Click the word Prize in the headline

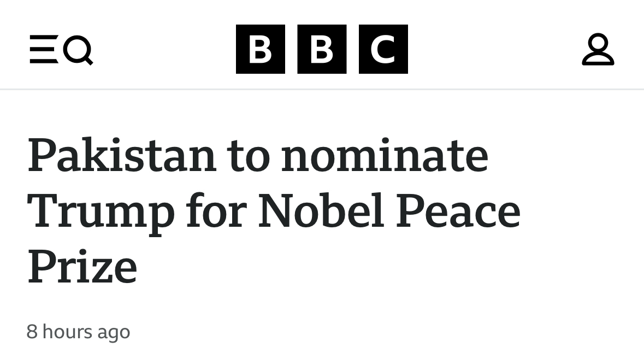pyautogui.click(x=82, y=267)
